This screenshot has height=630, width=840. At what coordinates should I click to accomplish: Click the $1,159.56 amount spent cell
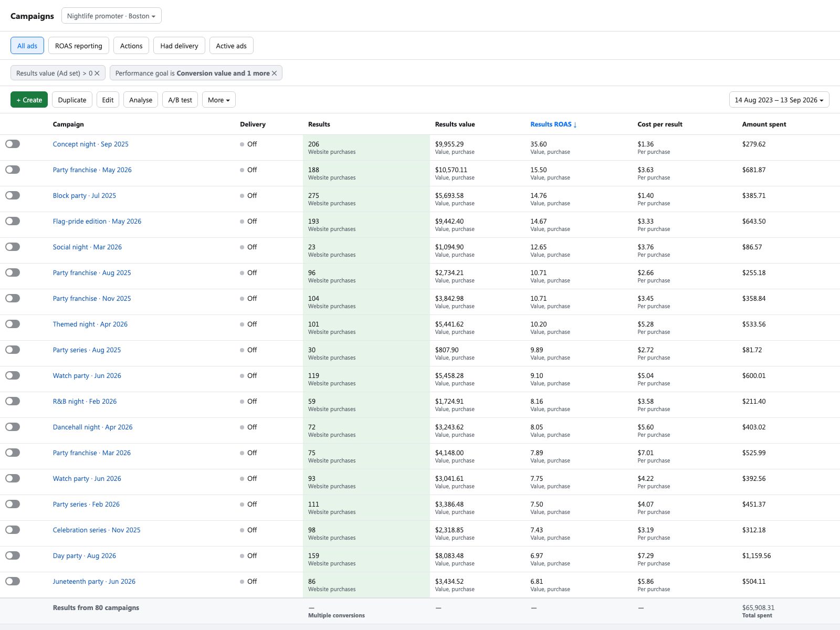(757, 555)
